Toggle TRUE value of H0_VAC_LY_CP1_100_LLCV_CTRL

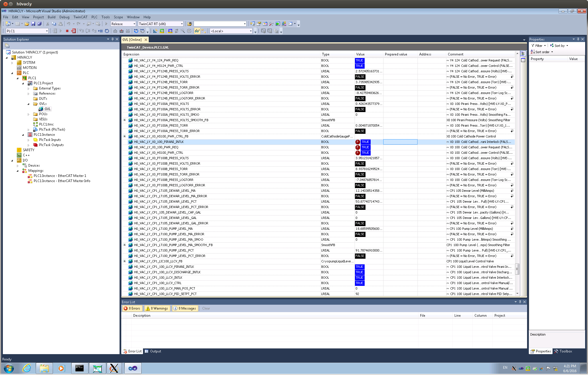[359, 283]
